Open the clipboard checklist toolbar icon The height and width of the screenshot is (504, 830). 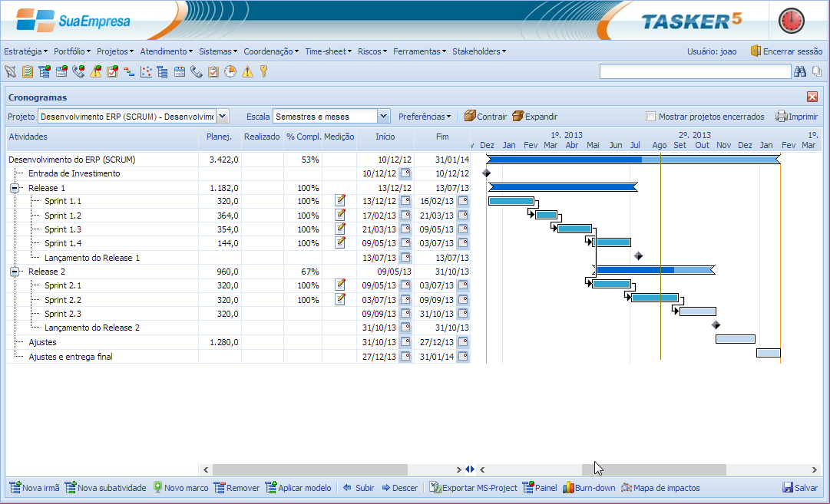28,71
